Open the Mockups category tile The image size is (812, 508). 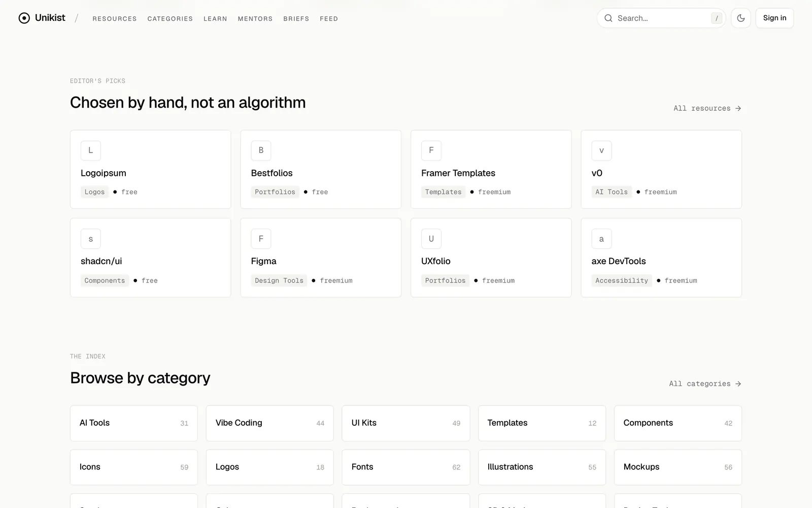pos(678,467)
